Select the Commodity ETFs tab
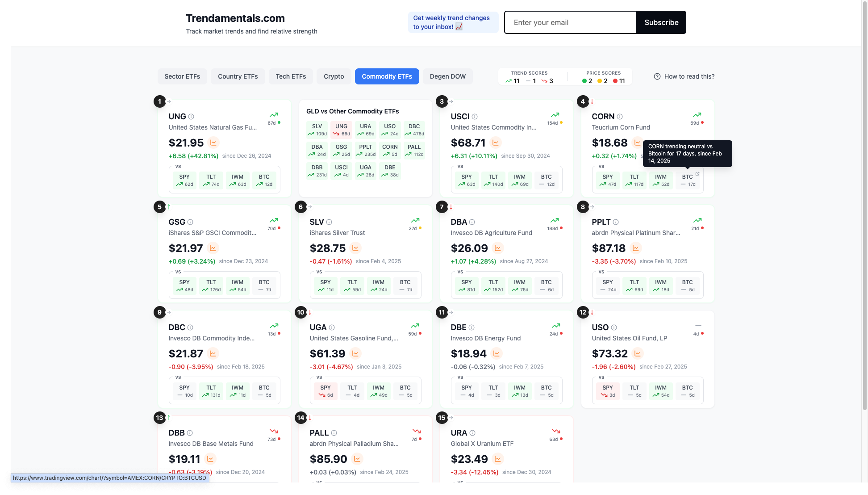Viewport: 868px width, 495px height. pyautogui.click(x=387, y=76)
